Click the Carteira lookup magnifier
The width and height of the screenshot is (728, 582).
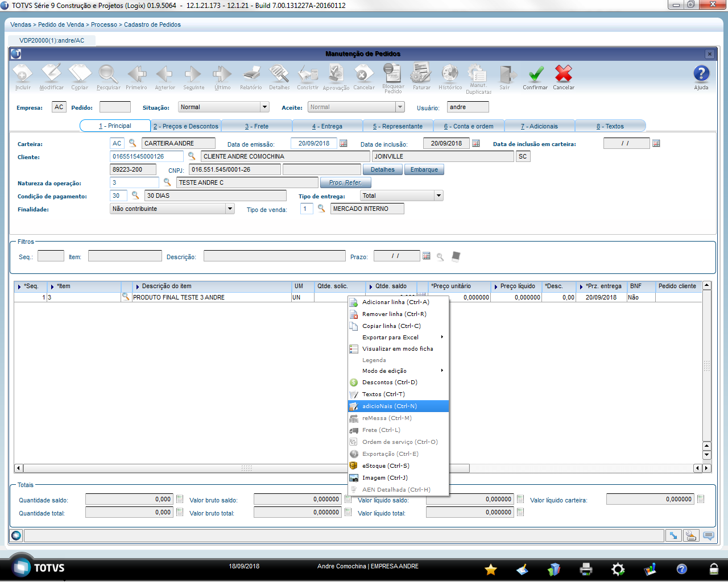[133, 143]
